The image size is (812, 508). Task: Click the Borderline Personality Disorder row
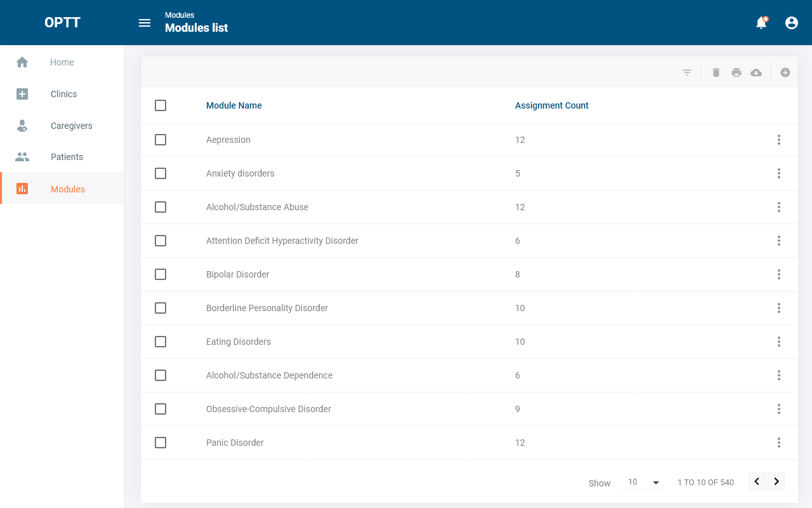(x=267, y=308)
